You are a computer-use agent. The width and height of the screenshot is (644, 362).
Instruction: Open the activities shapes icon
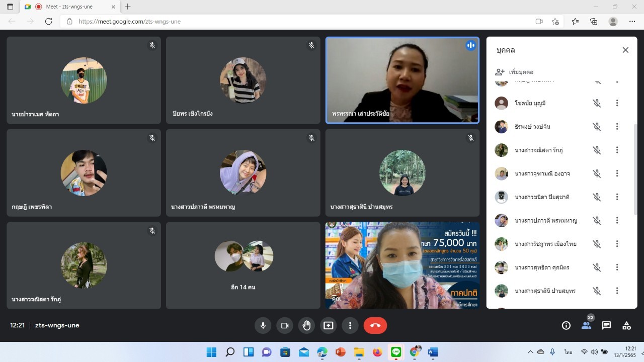tap(626, 325)
